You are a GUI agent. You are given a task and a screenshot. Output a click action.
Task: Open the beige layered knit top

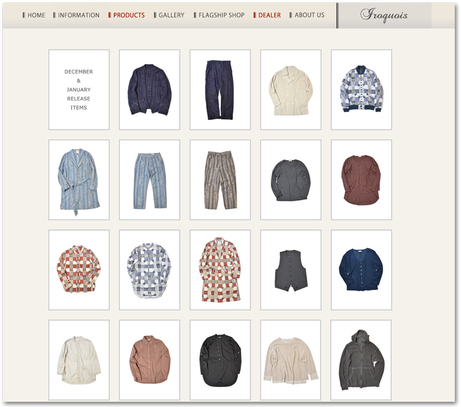coord(291,360)
